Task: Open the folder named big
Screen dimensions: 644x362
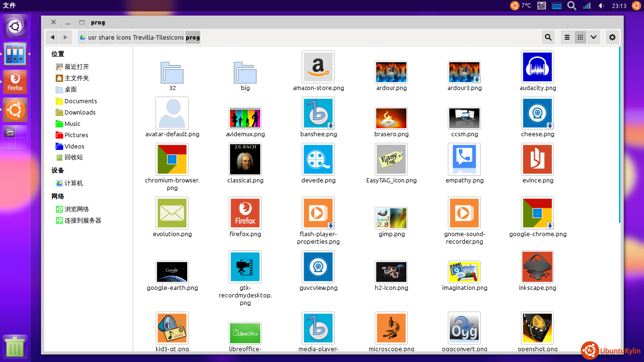Action: point(245,73)
